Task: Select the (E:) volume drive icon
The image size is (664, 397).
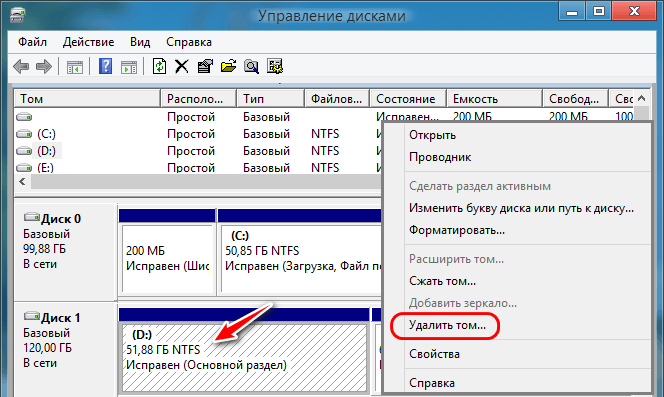Action: coord(24,168)
